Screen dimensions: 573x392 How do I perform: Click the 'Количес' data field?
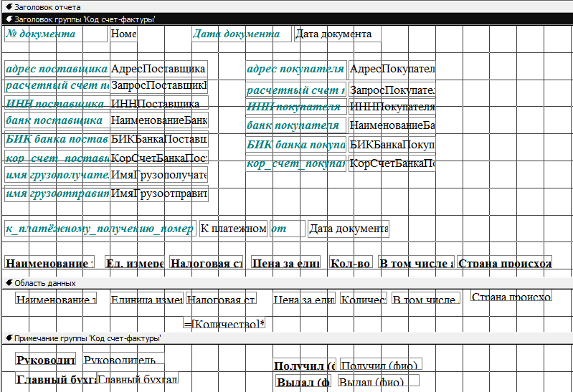364,298
